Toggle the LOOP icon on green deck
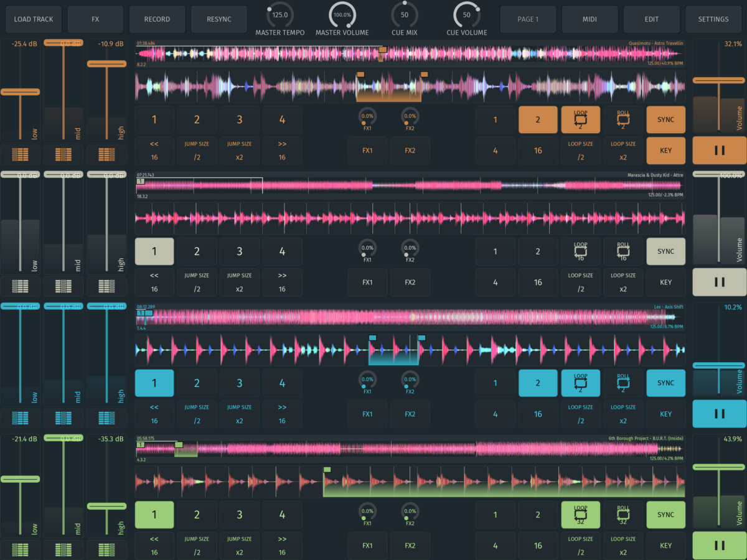The height and width of the screenshot is (560, 747). point(580,515)
